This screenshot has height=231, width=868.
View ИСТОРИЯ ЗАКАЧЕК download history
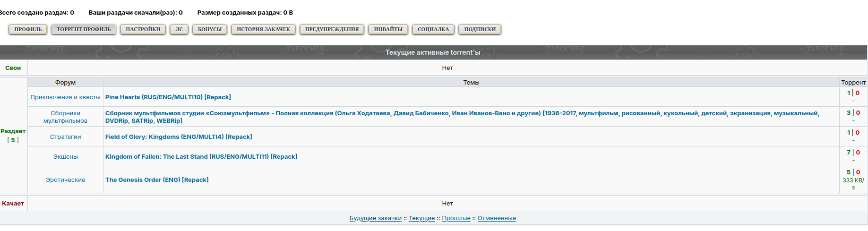tap(263, 29)
